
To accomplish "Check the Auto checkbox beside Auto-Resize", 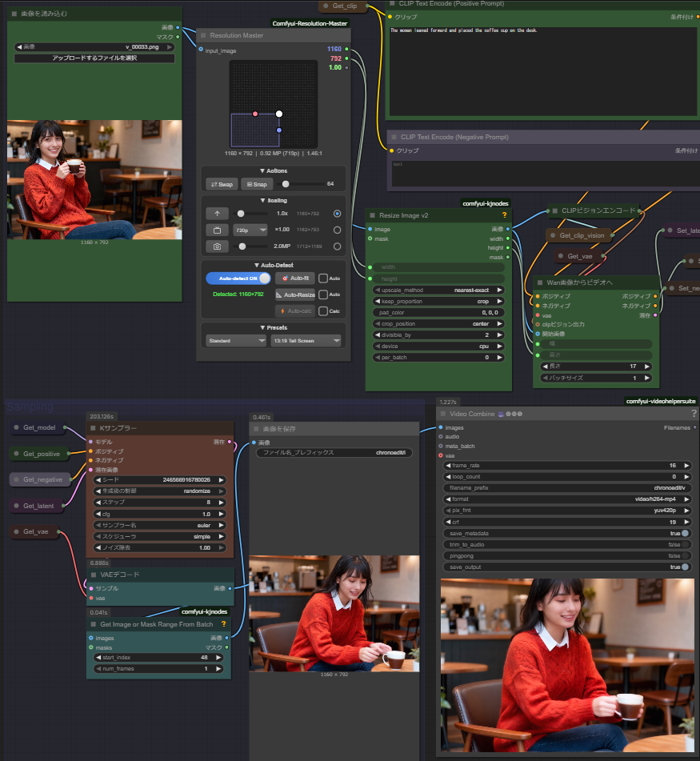I will point(323,294).
